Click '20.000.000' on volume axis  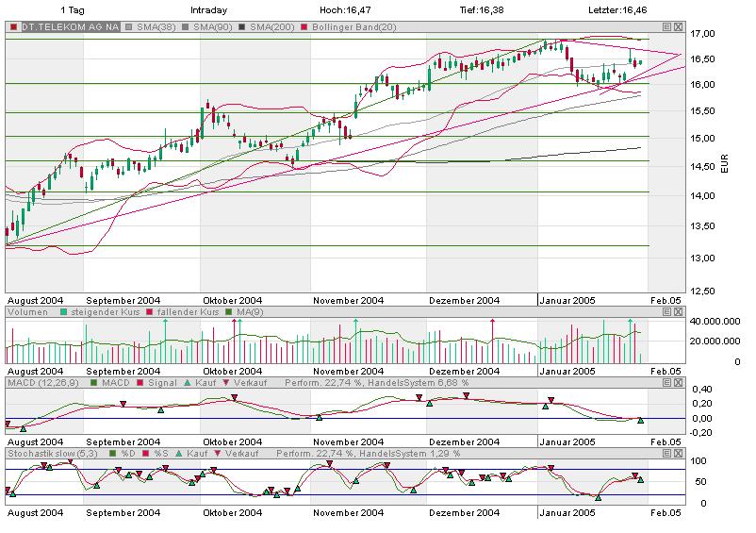[715, 341]
